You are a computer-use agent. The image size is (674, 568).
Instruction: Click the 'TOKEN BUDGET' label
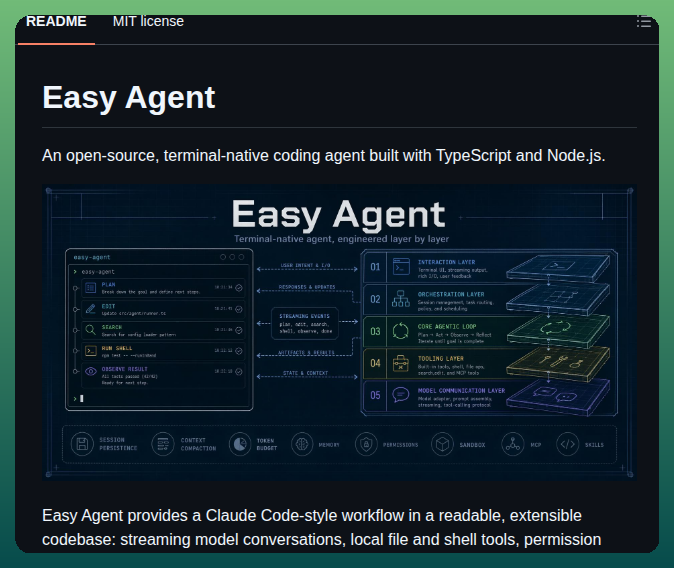coord(267,444)
